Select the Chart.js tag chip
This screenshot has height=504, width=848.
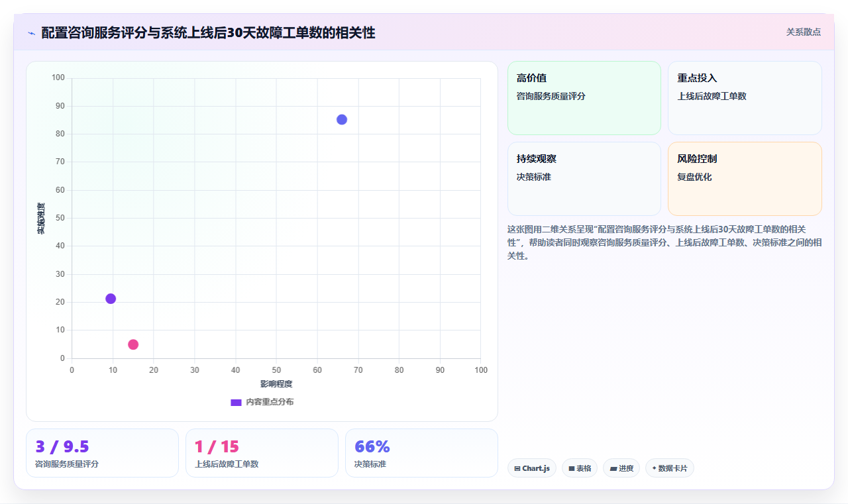pyautogui.click(x=532, y=468)
